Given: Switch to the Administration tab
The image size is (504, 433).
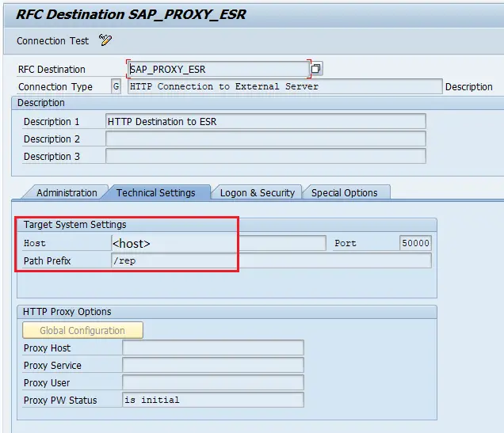Looking at the screenshot, I should click(67, 192).
